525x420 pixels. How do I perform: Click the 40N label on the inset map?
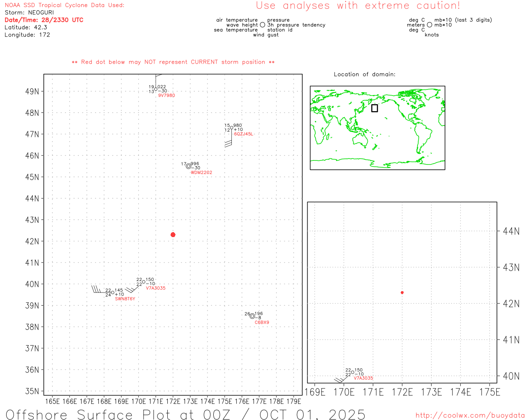511,376
